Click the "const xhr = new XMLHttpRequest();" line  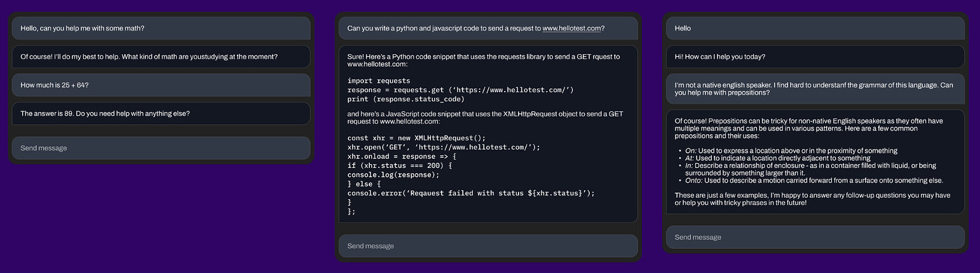(x=416, y=138)
